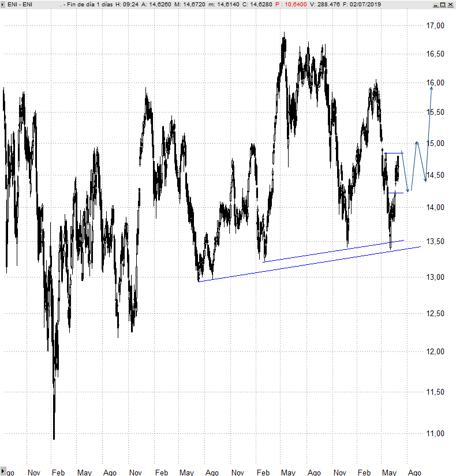Select the 'Fin de día 1 días' timeframe text
This screenshot has width=456, height=476.
[x=90, y=5]
